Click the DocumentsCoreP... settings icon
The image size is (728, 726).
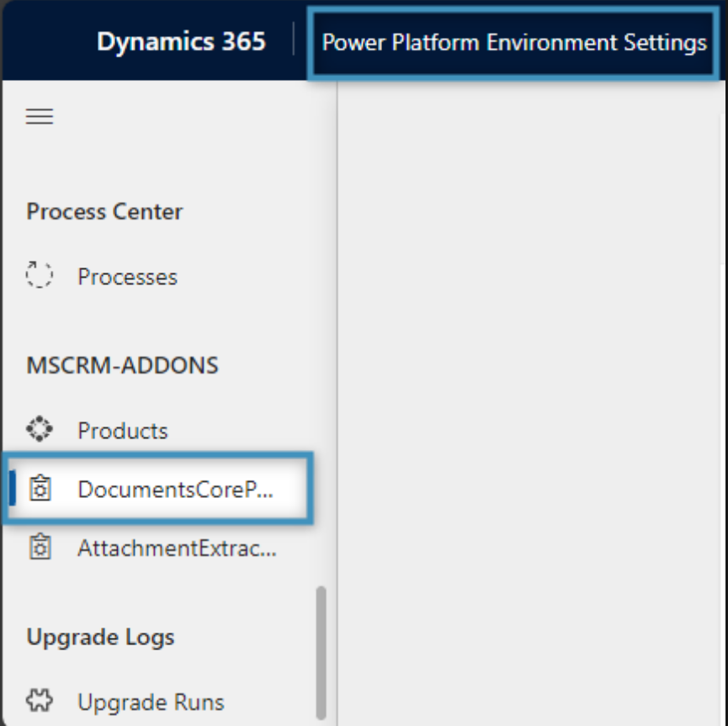tap(40, 488)
